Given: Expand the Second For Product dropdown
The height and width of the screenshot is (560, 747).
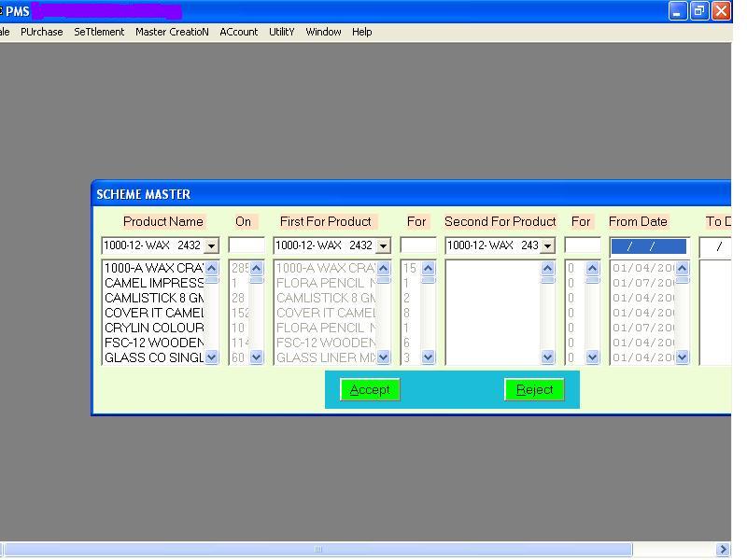Looking at the screenshot, I should click(547, 246).
